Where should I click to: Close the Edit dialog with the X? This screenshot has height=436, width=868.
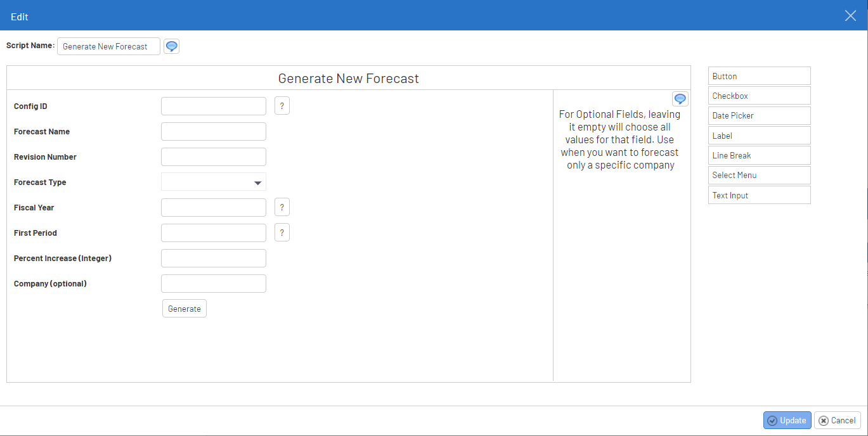pyautogui.click(x=850, y=16)
